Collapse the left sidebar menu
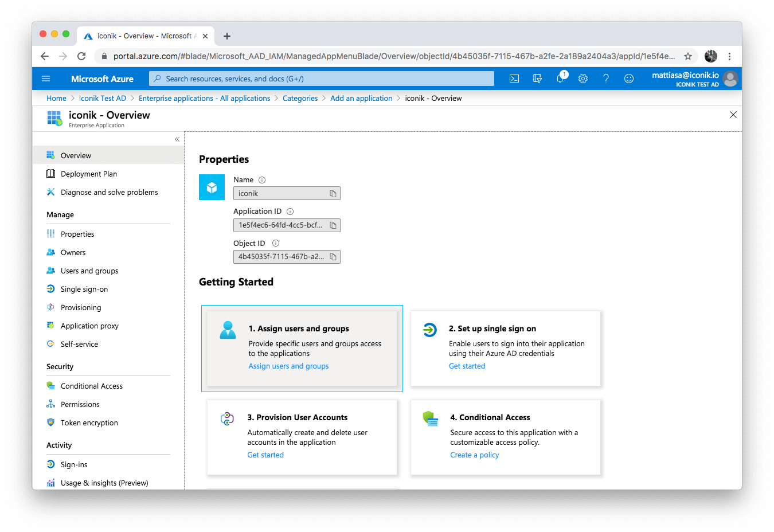Image resolution: width=774 pixels, height=532 pixels. pos(177,139)
